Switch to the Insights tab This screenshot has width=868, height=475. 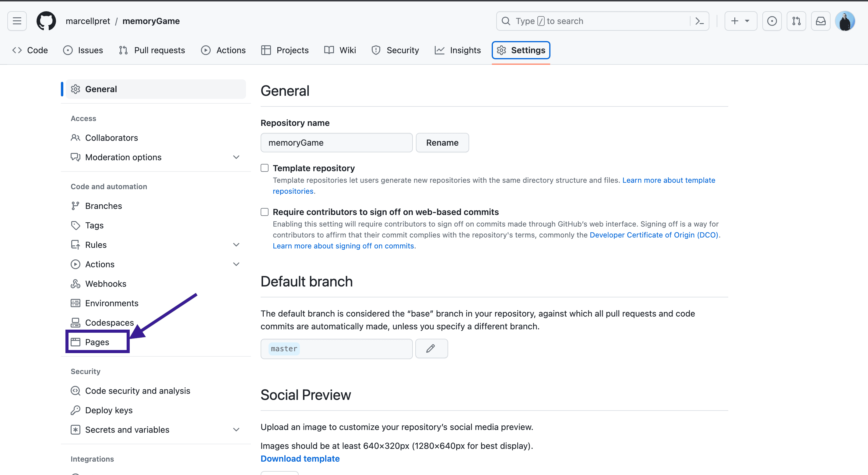click(x=465, y=50)
